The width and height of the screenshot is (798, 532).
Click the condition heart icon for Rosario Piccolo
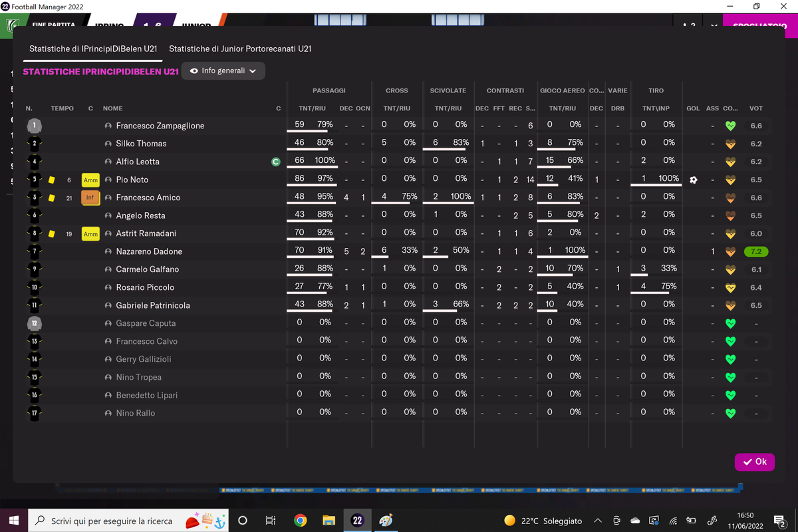730,287
